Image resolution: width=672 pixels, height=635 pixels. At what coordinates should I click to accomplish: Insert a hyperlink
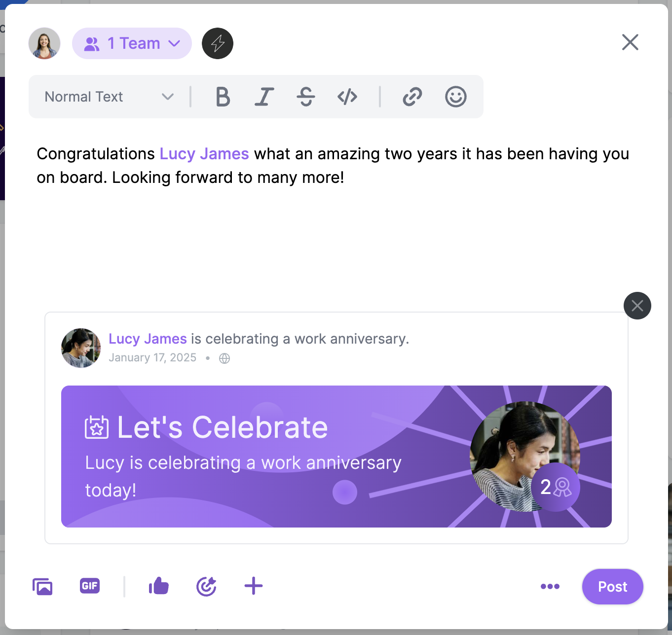pyautogui.click(x=412, y=97)
